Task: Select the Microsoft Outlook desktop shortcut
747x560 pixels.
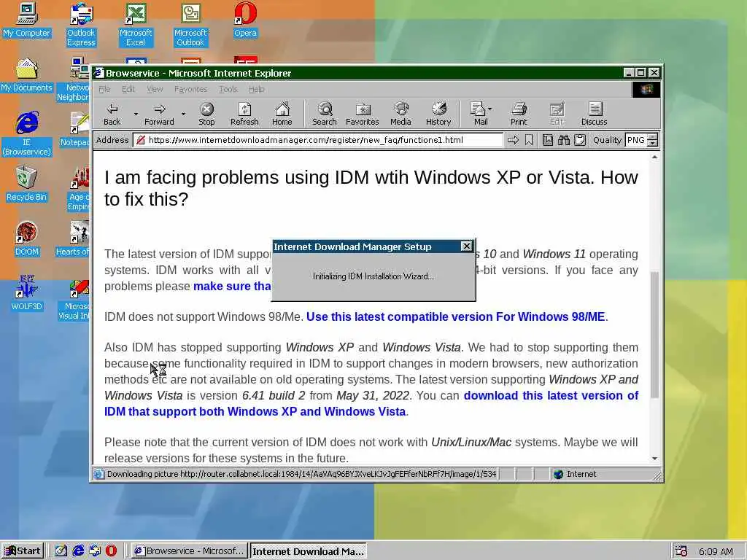Action: [x=190, y=25]
